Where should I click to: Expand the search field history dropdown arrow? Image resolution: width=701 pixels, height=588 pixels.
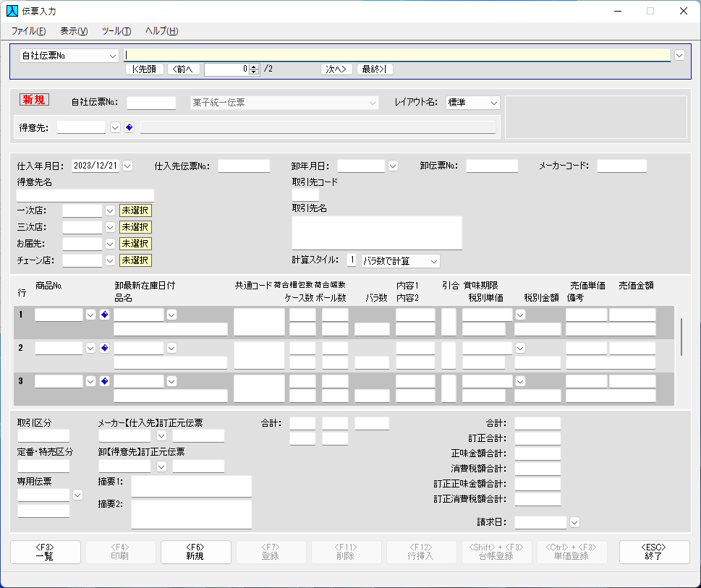[x=679, y=56]
